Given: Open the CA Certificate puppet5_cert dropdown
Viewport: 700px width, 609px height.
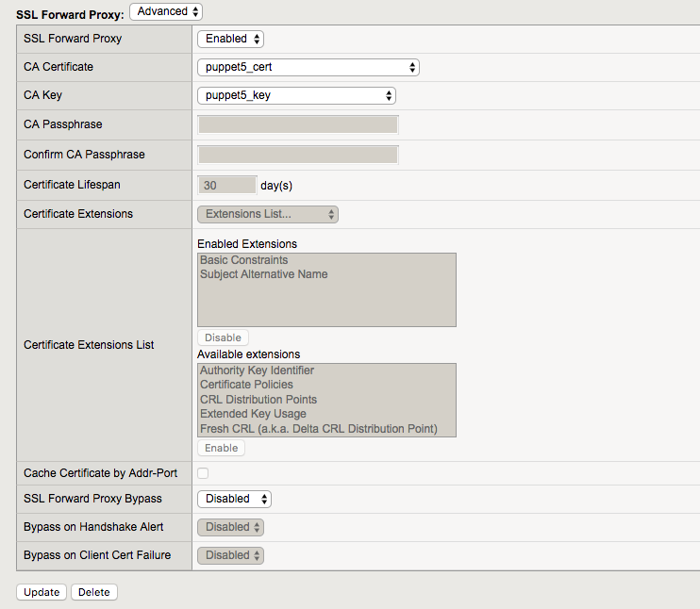Looking at the screenshot, I should coord(308,67).
